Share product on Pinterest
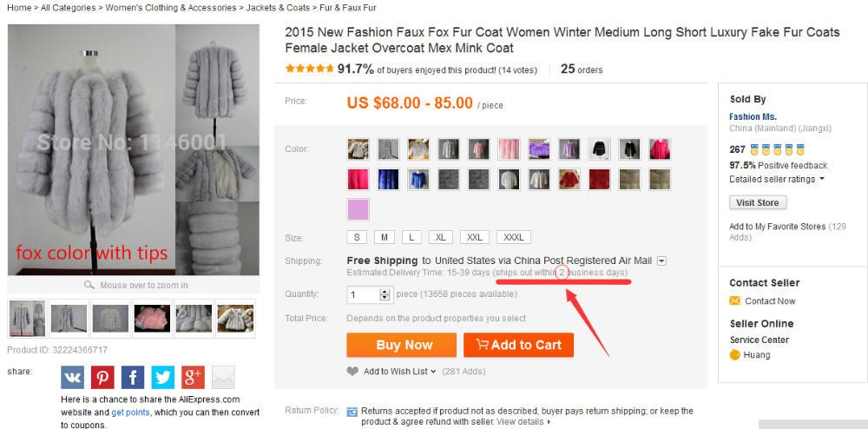The width and height of the screenshot is (868, 429). click(102, 377)
